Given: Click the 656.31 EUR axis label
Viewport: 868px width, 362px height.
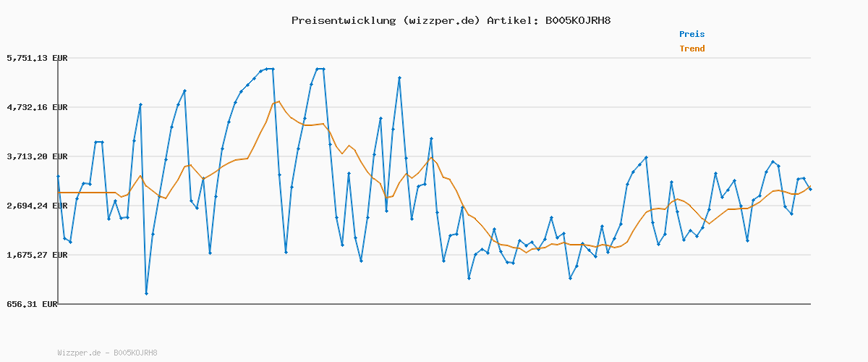Looking at the screenshot, I should (x=31, y=305).
